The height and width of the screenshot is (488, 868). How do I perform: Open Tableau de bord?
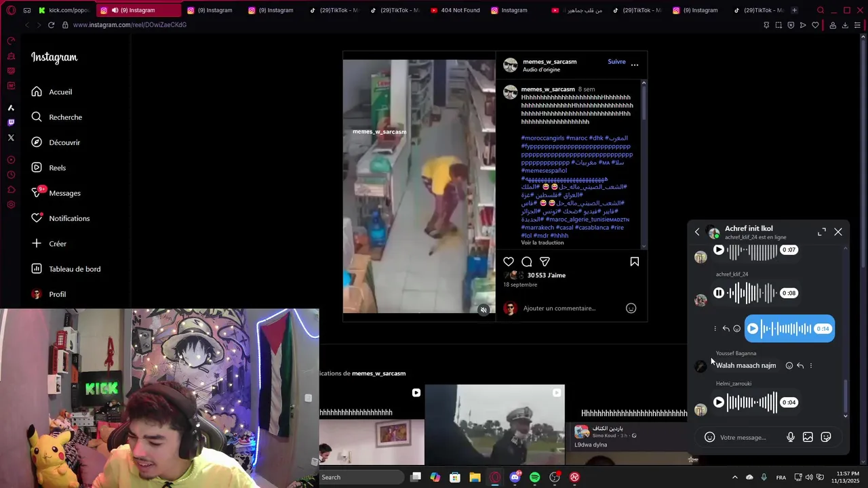click(x=66, y=269)
